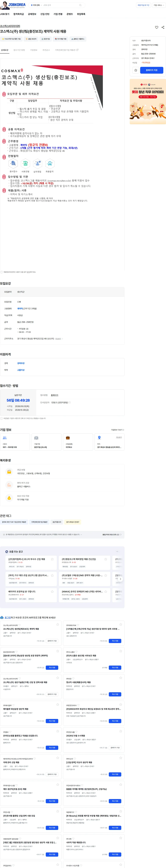The image size is (166, 868).
Task: Star the 코스맥스 생산팀(제조보조) 계약직 card
Action: pyautogui.click(x=57, y=624)
